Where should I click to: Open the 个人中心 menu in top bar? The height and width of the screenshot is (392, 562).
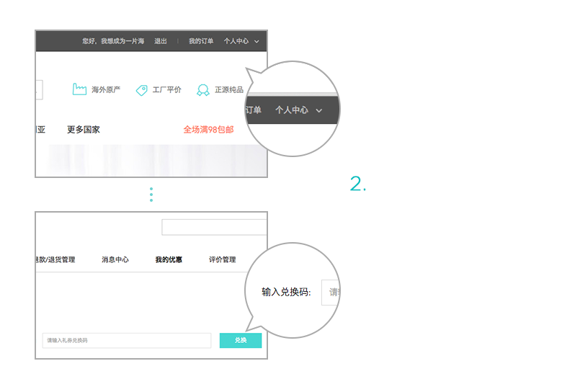[x=236, y=41]
